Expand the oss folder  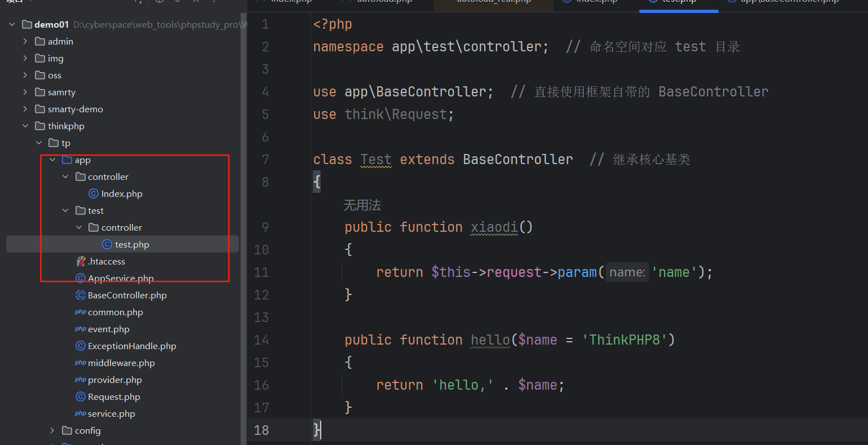25,75
